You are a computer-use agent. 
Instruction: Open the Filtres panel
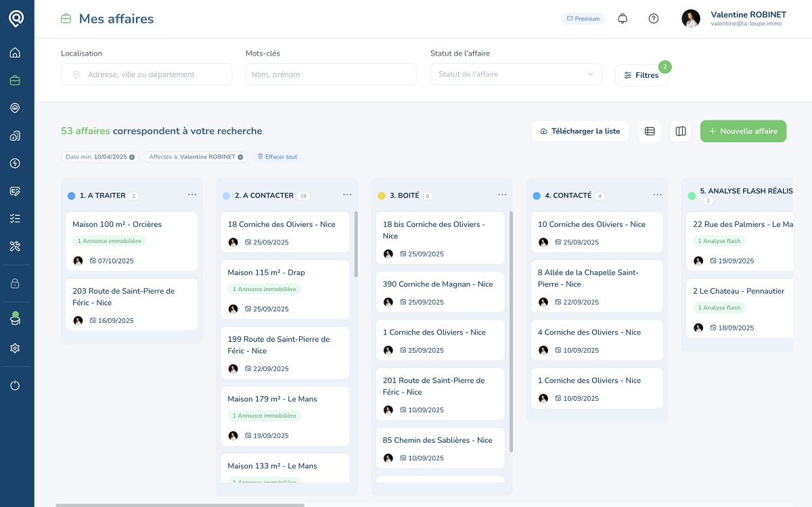click(641, 75)
